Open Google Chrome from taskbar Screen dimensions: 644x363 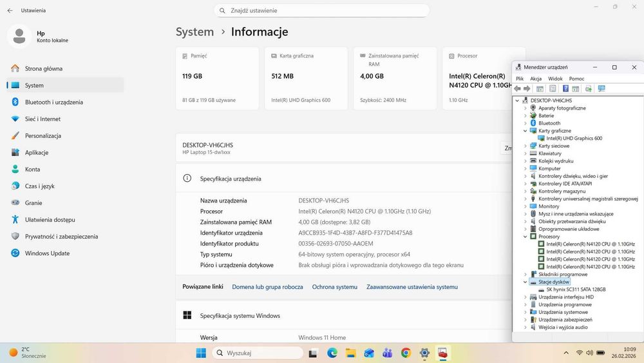tap(406, 353)
